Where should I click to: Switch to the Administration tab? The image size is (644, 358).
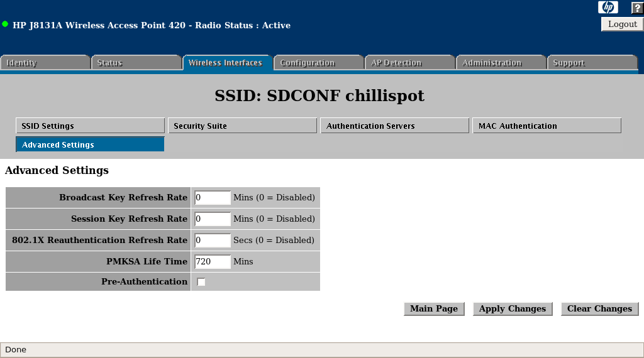500,63
